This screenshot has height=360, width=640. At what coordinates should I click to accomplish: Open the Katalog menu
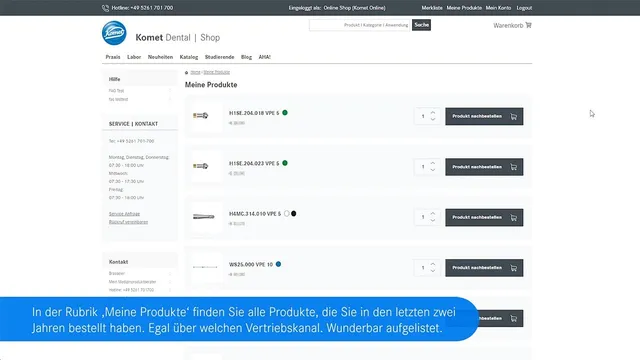click(x=189, y=57)
